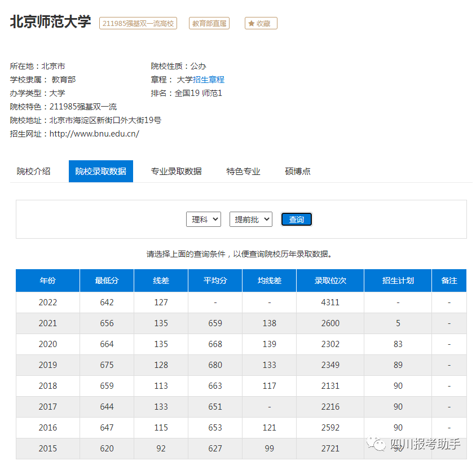Viewport: 476px width, 465px height.
Task: Select the 2015 year cell
Action: (x=48, y=448)
